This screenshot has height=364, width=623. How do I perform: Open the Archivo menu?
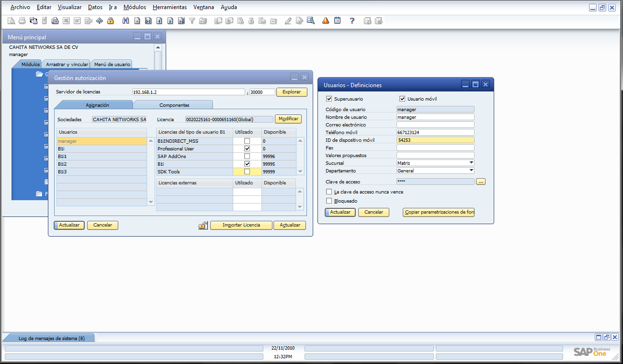20,7
